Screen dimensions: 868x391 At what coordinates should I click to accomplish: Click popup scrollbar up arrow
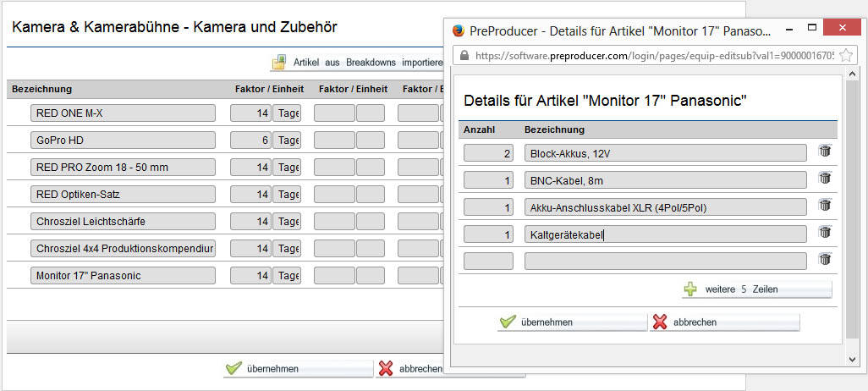(853, 74)
